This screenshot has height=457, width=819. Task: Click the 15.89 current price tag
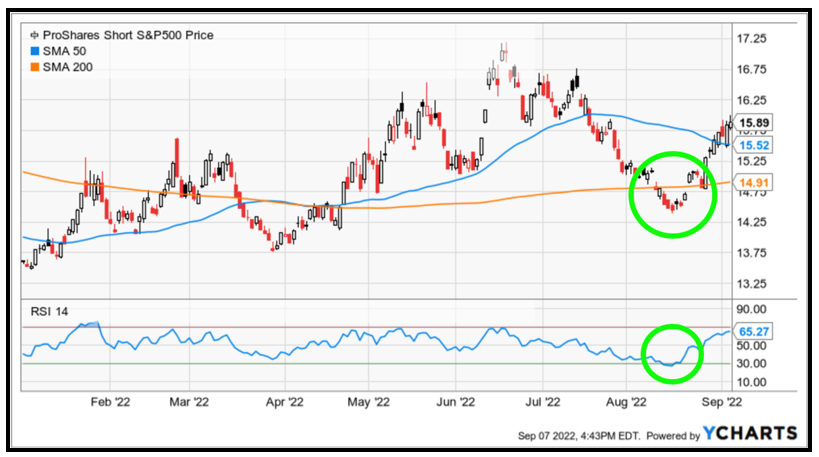(x=754, y=123)
